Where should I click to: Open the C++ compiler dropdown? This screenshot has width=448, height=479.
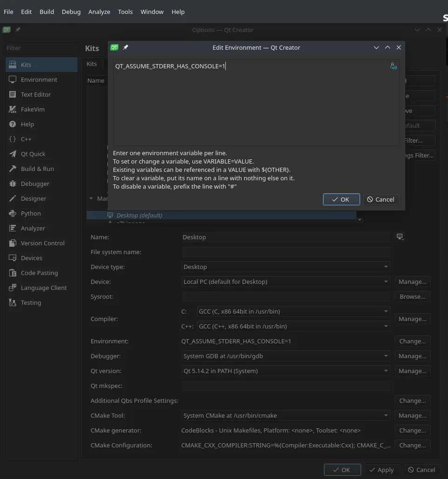(294, 326)
